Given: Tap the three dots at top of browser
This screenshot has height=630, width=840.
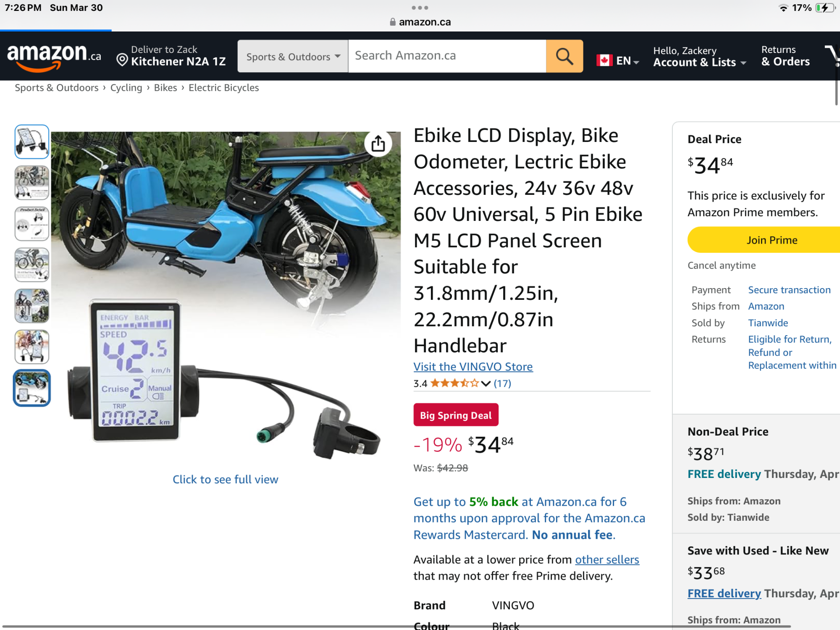Looking at the screenshot, I should (420, 8).
